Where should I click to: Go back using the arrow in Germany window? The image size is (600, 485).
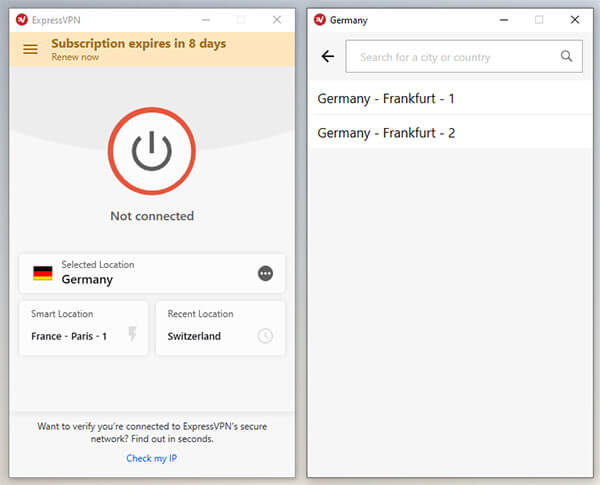click(x=328, y=57)
